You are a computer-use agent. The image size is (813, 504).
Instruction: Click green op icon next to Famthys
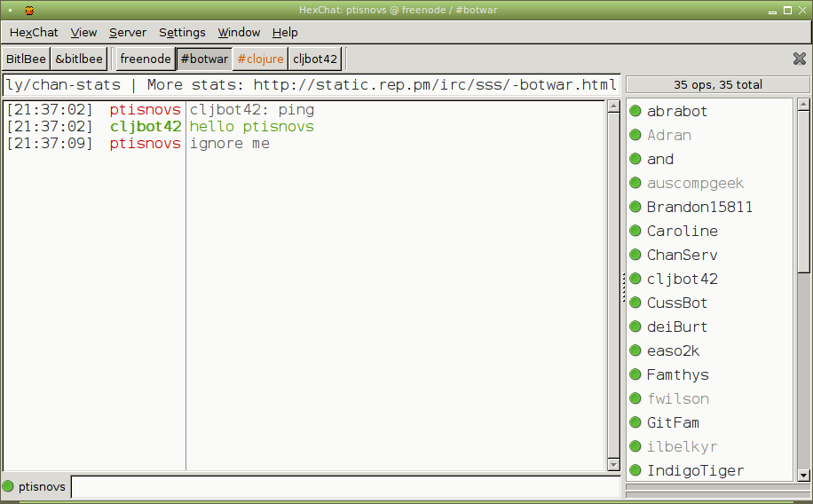click(635, 374)
